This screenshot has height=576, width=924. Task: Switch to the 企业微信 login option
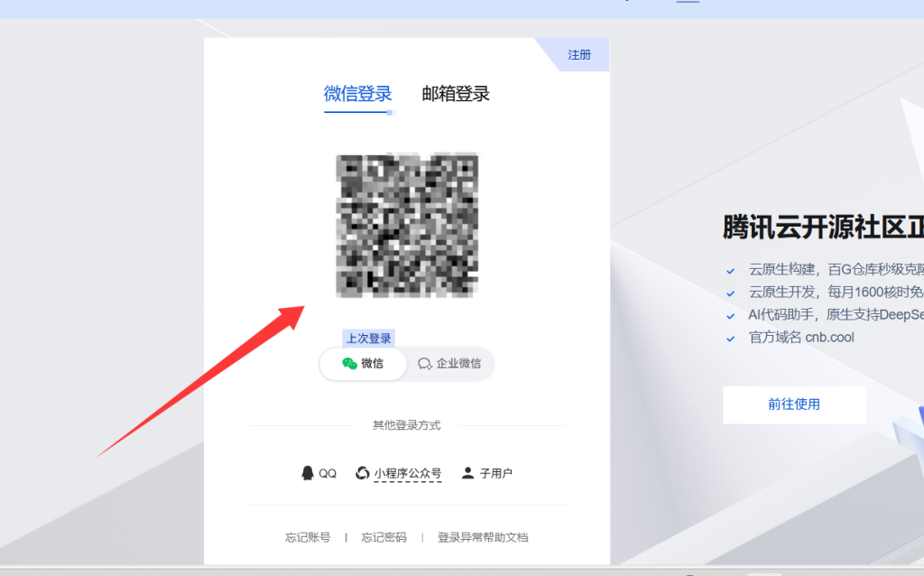tap(448, 364)
